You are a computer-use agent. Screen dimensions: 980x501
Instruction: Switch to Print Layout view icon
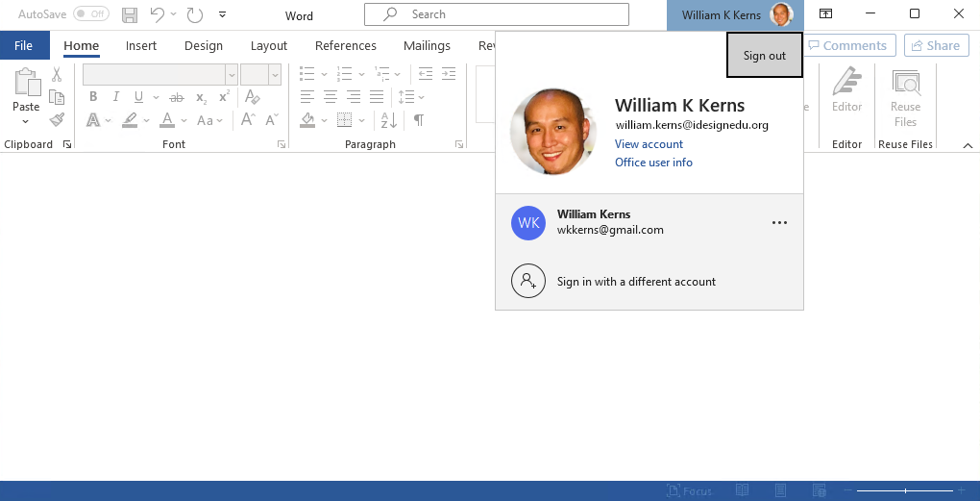(780, 490)
